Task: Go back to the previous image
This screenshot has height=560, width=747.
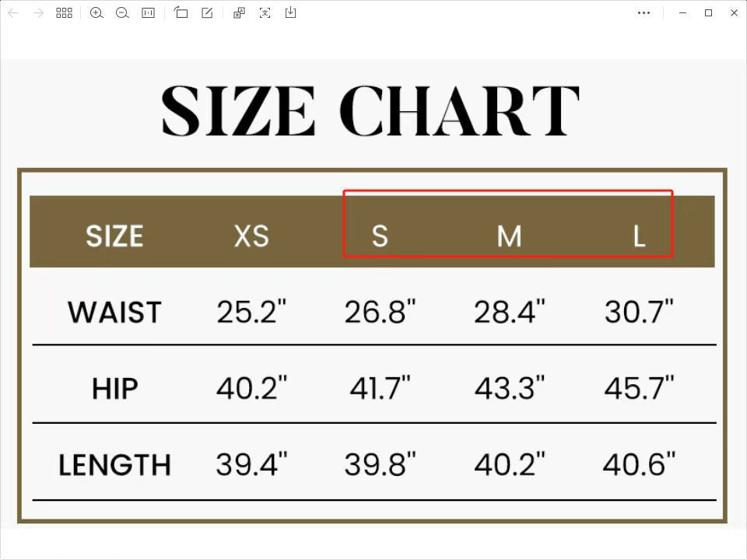Action: point(13,13)
